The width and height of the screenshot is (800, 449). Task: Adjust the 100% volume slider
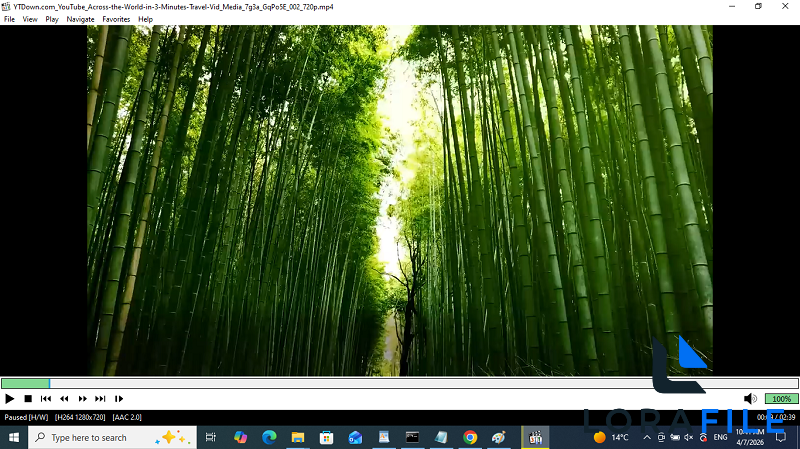pyautogui.click(x=781, y=398)
